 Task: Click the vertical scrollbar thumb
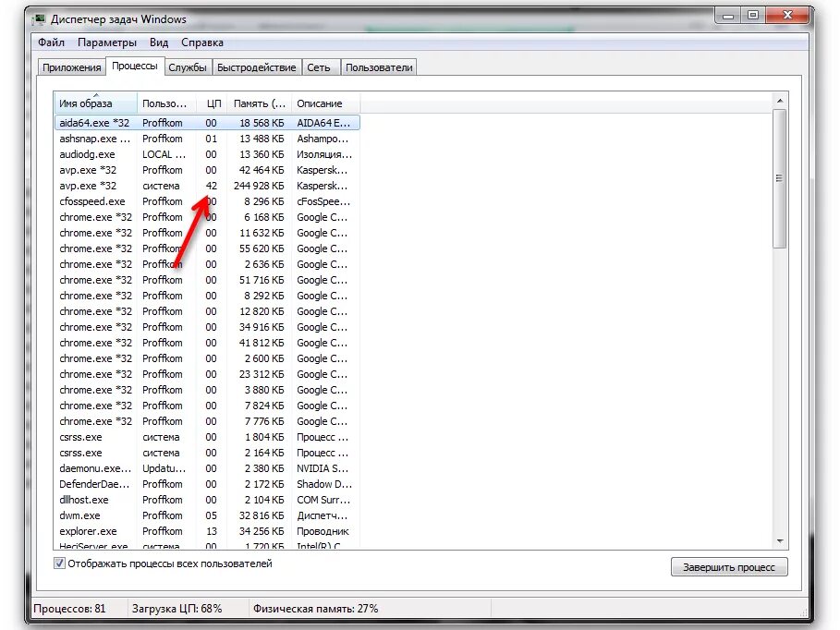780,179
